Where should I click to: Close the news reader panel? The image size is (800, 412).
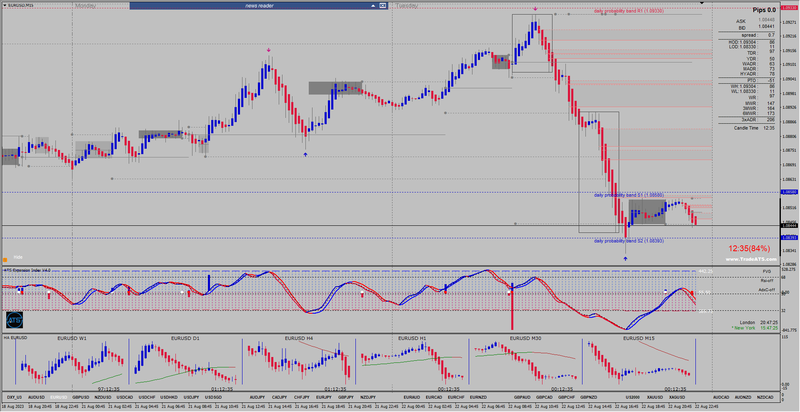pos(383,6)
